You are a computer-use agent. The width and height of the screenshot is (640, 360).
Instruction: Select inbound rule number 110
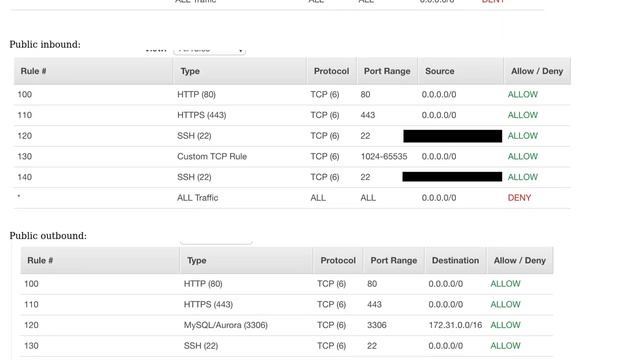tap(24, 115)
